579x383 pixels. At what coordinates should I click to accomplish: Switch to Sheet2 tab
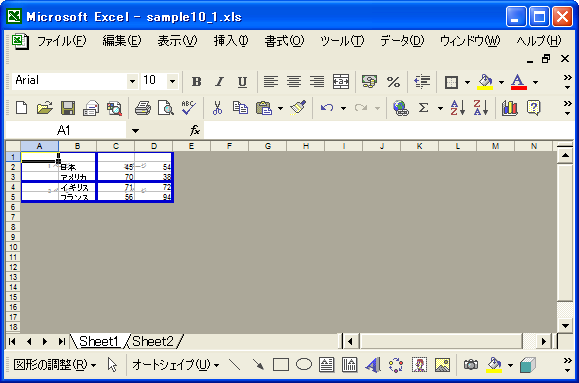tap(153, 341)
